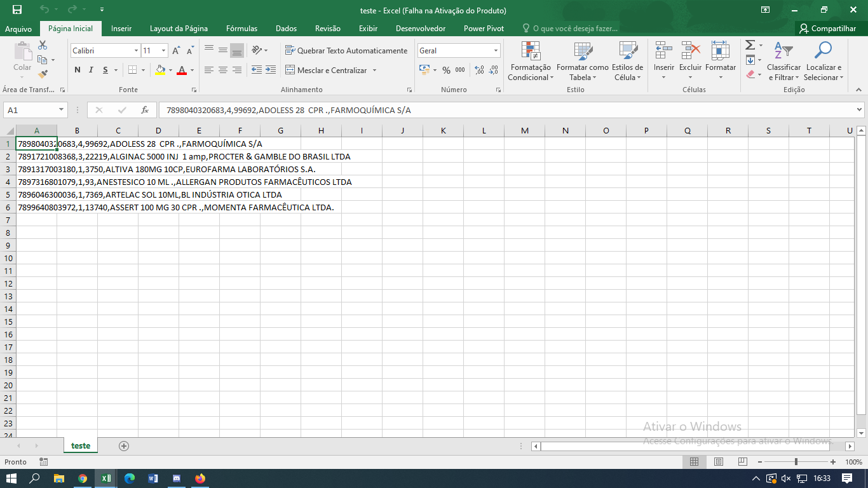This screenshot has height=488, width=868.
Task: Open Classificar e Filtrar menu
Action: [x=784, y=62]
